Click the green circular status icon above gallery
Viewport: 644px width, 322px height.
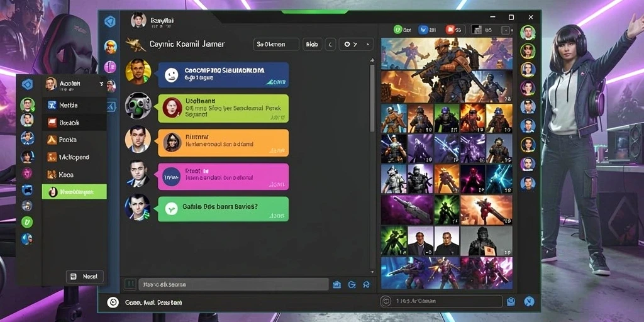(397, 30)
